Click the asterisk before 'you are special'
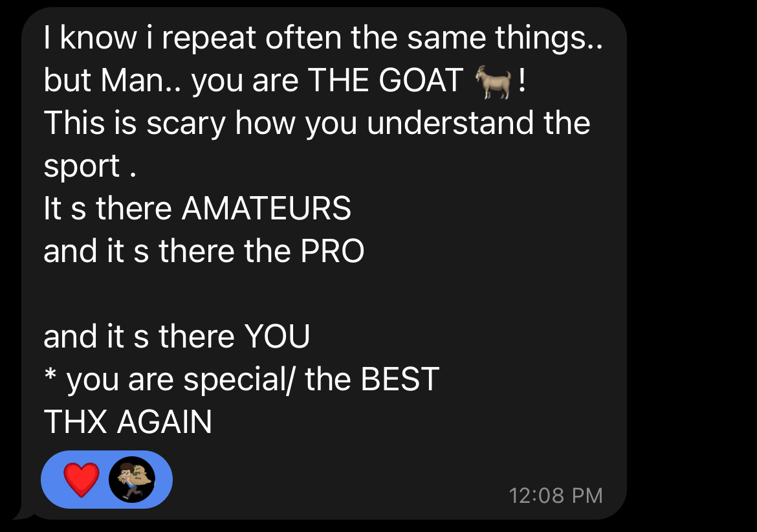 50,375
